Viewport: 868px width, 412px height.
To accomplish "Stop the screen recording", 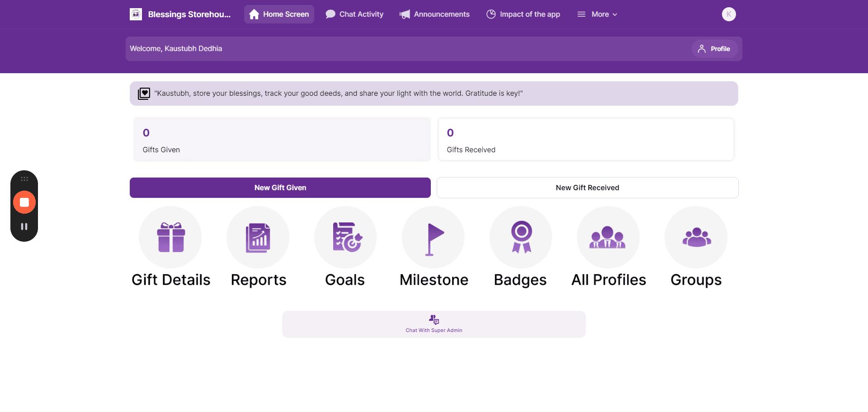I will (x=24, y=202).
